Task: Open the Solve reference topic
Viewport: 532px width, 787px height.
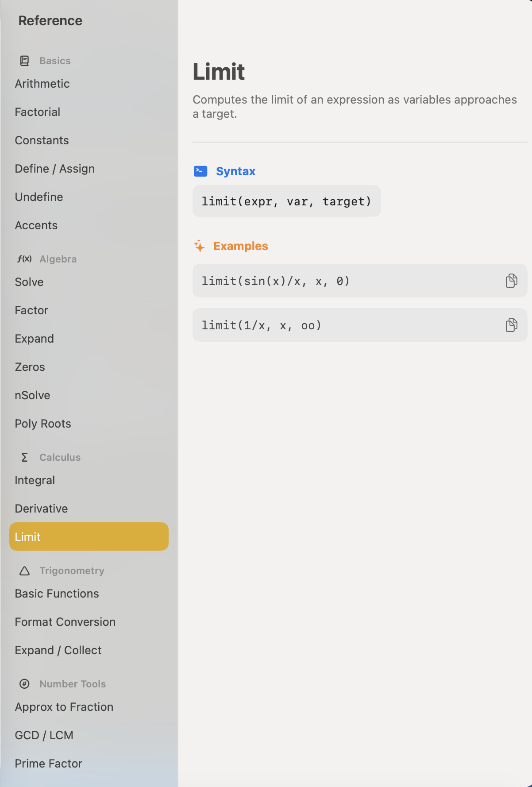Action: pyautogui.click(x=29, y=282)
